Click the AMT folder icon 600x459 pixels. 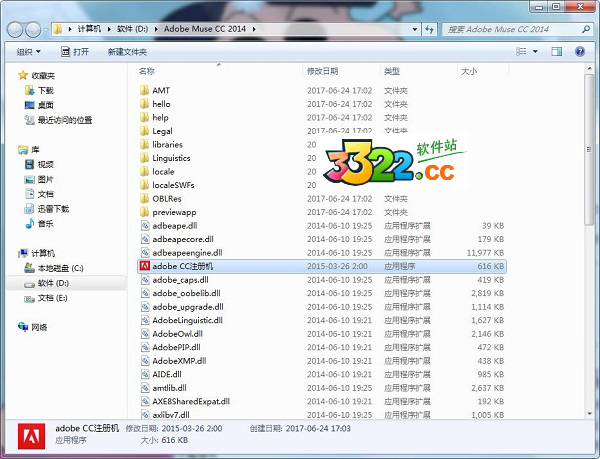144,90
